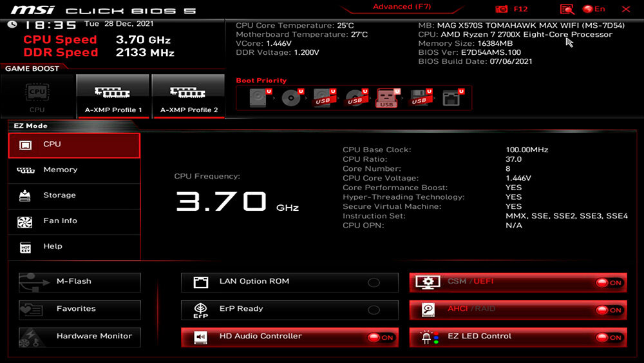The image size is (644, 363).
Task: Switch to Advanced (F7) mode
Action: (402, 7)
